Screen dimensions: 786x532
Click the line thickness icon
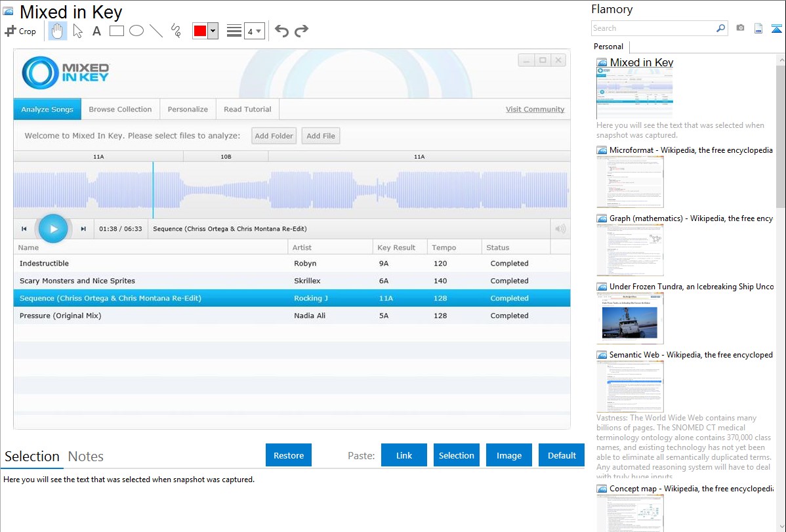point(234,31)
